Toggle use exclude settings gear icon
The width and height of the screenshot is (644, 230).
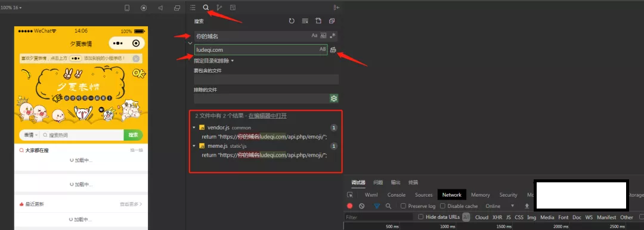(334, 98)
